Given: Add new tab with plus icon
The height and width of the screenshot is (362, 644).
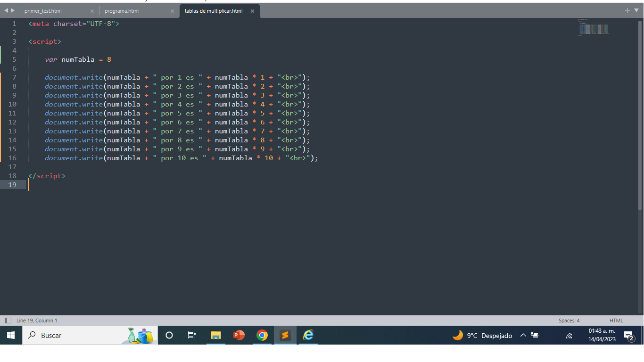Looking at the screenshot, I should click(x=627, y=10).
